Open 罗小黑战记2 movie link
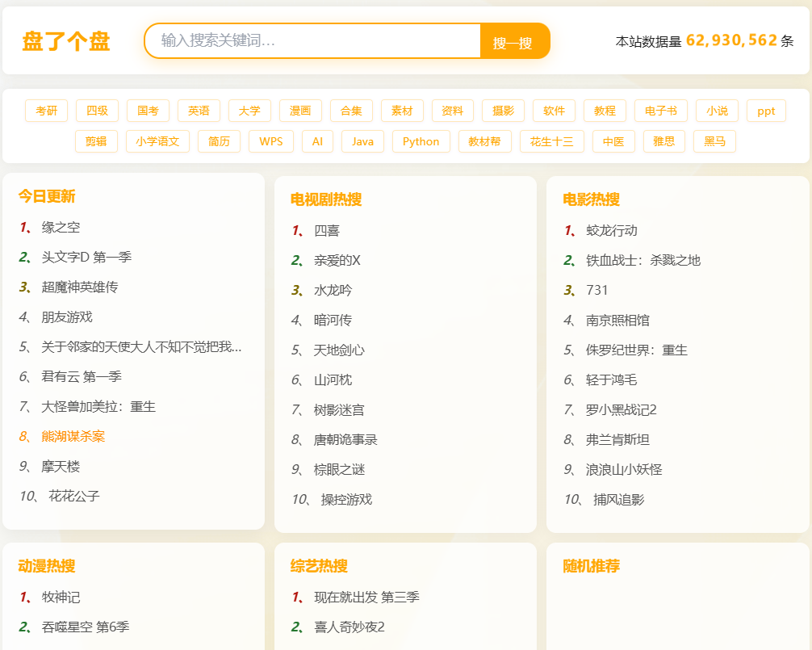 click(621, 410)
